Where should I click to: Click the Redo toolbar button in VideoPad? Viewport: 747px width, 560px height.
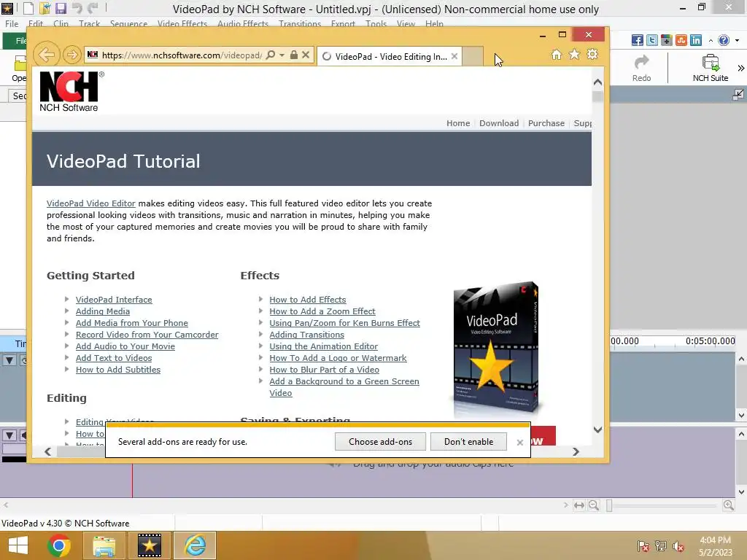coord(642,69)
